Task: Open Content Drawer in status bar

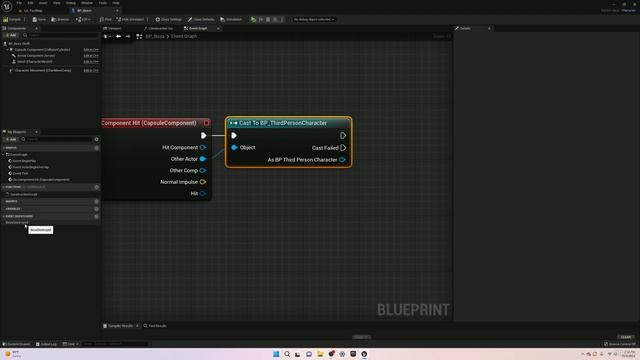Action: point(16,344)
